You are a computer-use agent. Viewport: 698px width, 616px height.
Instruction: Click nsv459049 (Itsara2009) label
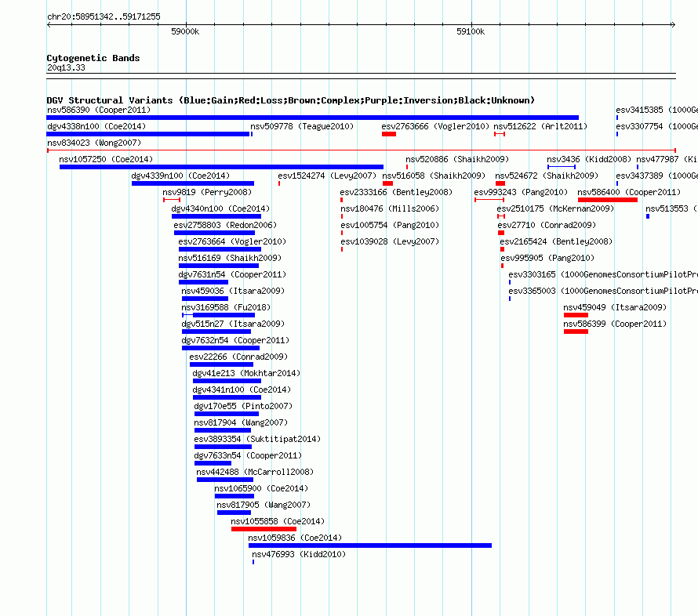pyautogui.click(x=615, y=307)
